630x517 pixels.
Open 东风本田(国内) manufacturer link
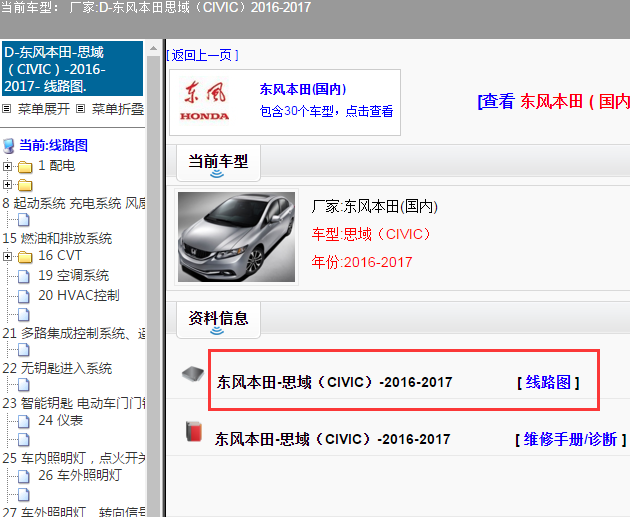303,89
